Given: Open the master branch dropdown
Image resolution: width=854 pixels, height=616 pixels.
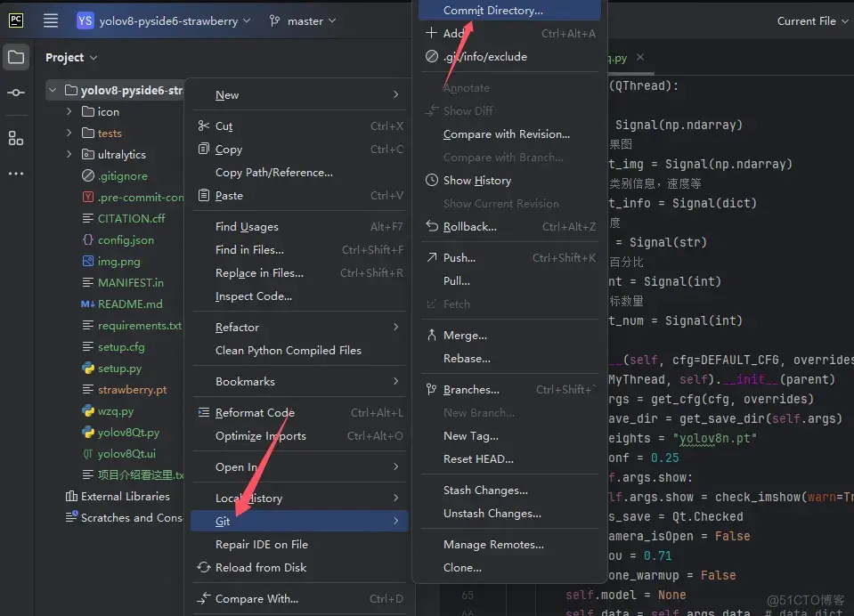Looking at the screenshot, I should (x=303, y=20).
